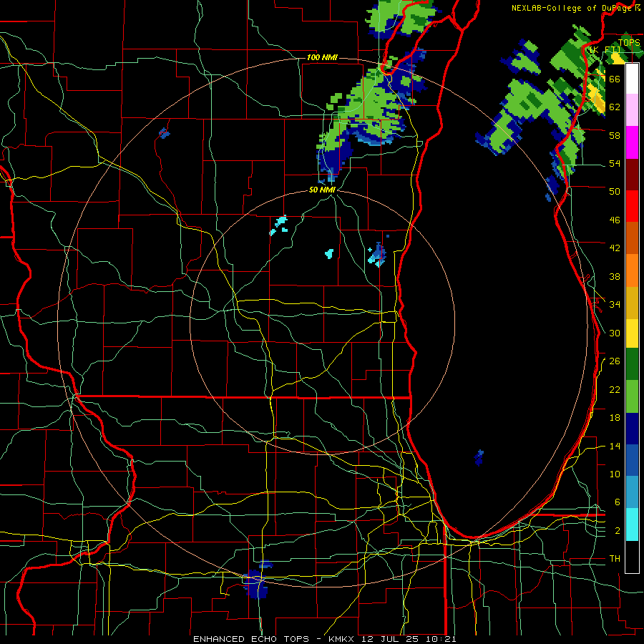
Task: Click the 62 value on the scale
Action: pyautogui.click(x=615, y=107)
